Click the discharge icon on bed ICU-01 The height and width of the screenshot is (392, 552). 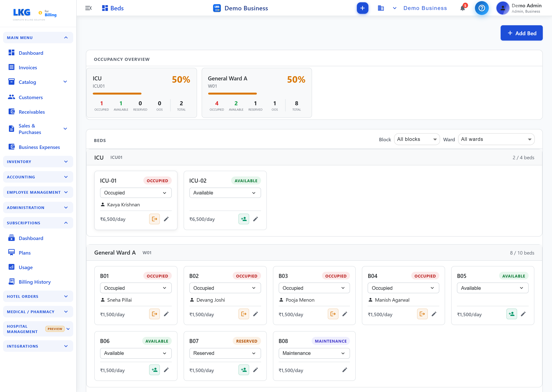tap(154, 219)
